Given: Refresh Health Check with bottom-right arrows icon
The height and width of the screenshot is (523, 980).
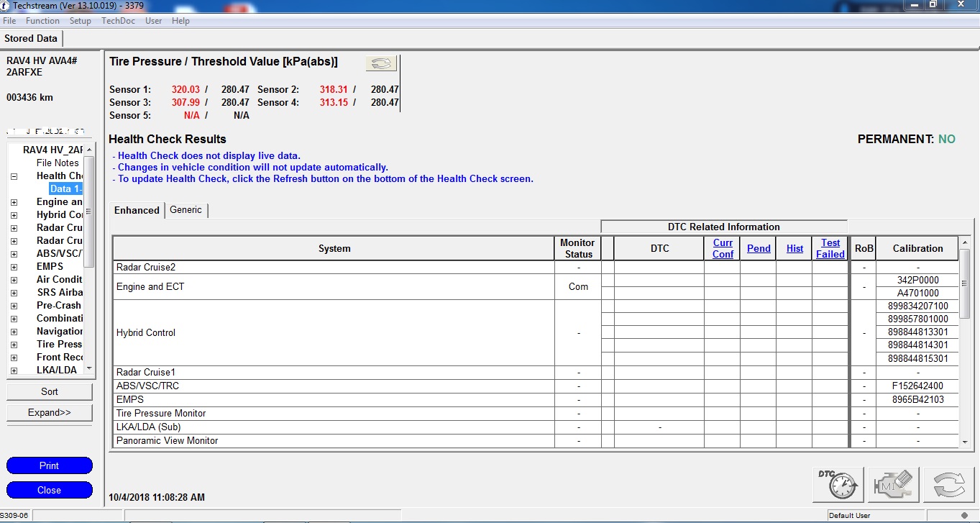Looking at the screenshot, I should [948, 483].
